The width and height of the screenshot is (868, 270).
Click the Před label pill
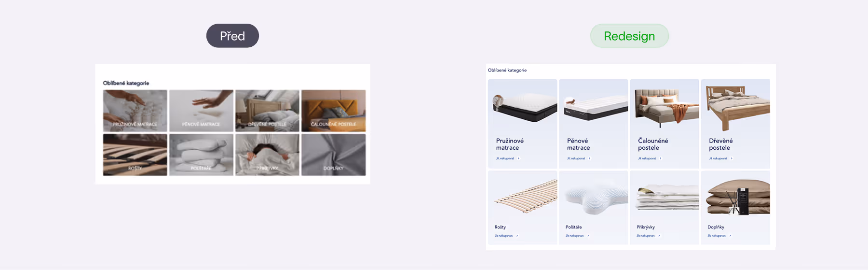coord(232,36)
